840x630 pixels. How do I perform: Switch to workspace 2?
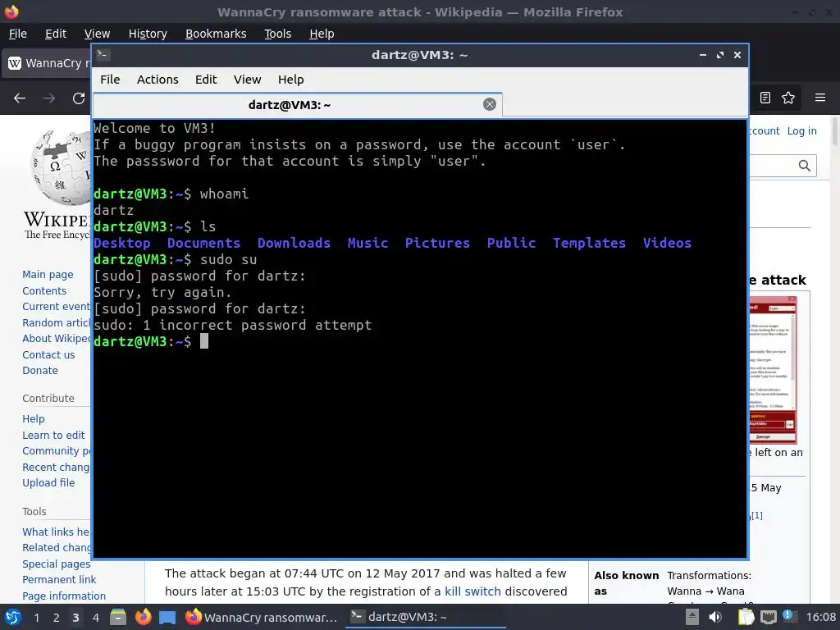(x=56, y=618)
